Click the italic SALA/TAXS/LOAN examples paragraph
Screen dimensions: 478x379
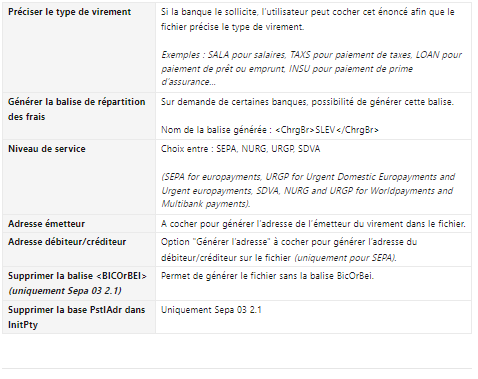tap(311, 68)
